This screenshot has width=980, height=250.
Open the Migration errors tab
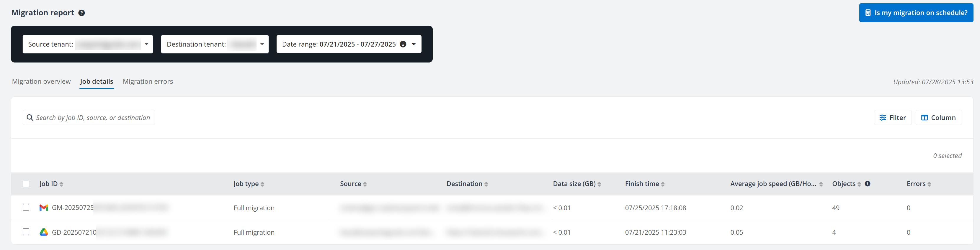coord(148,81)
